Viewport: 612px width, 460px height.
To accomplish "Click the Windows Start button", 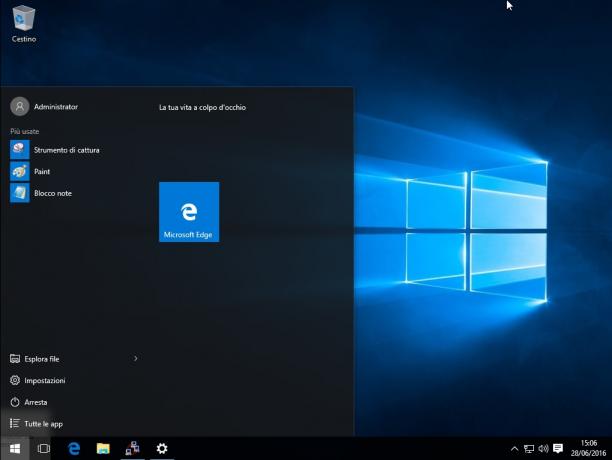I will tap(15, 449).
